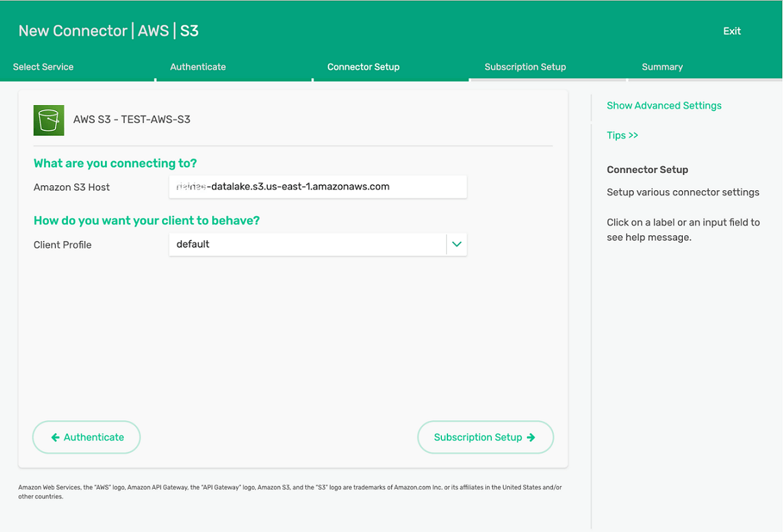This screenshot has width=783, height=532.
Task: Switch to the Summary tab
Action: tap(662, 67)
